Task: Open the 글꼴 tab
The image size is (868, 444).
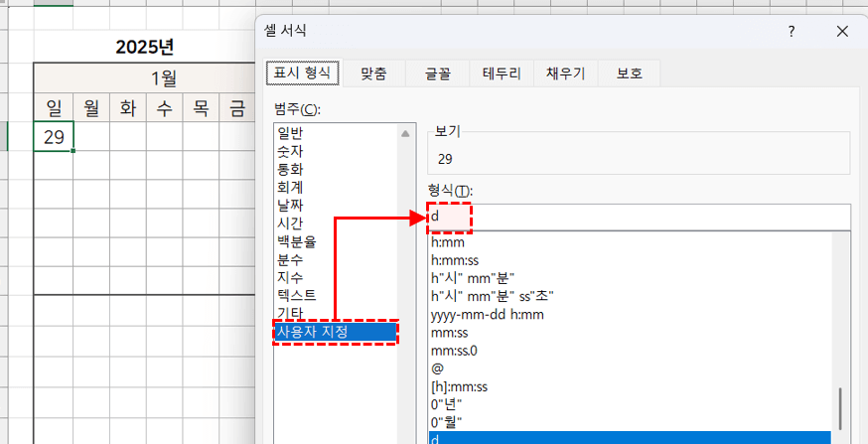Action: tap(438, 74)
